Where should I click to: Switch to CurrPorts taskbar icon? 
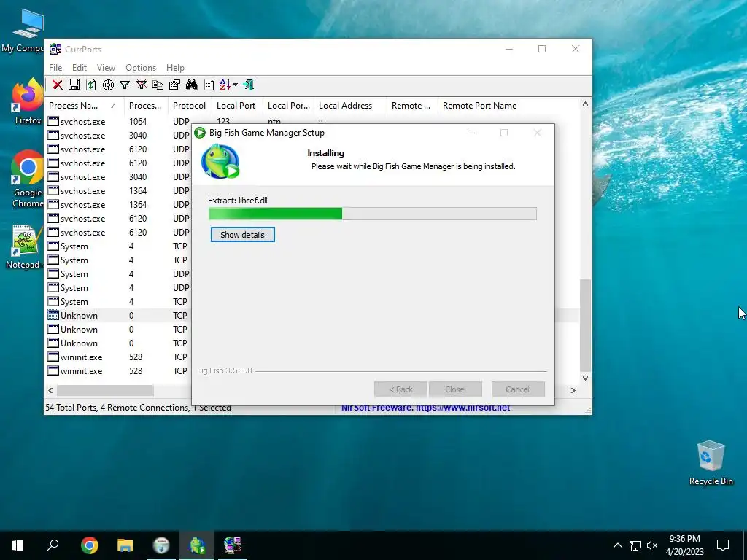[x=233, y=545]
